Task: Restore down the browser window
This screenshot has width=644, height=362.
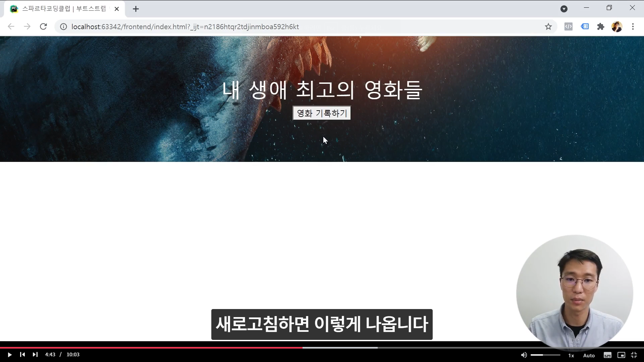Action: click(x=609, y=8)
